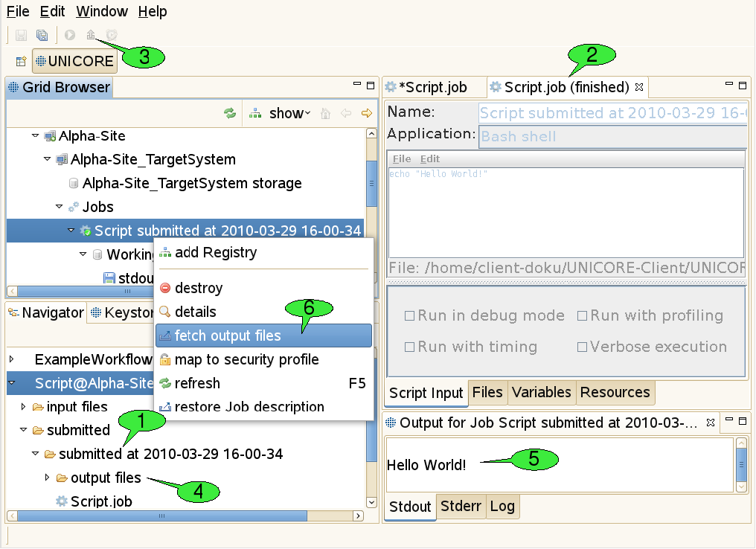Open the show dropdown in Grid Browser
This screenshot has width=756, height=549.
(x=289, y=113)
